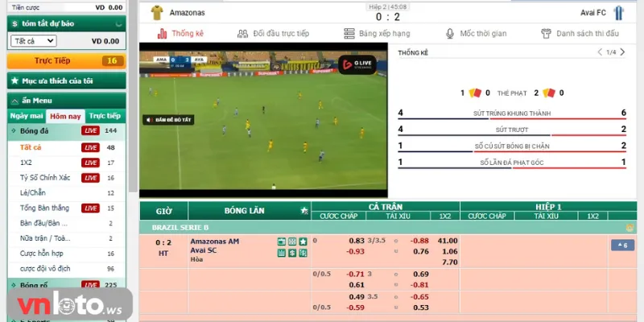
Task: Add Amazonas match to favorites star
Action: pyautogui.click(x=303, y=242)
